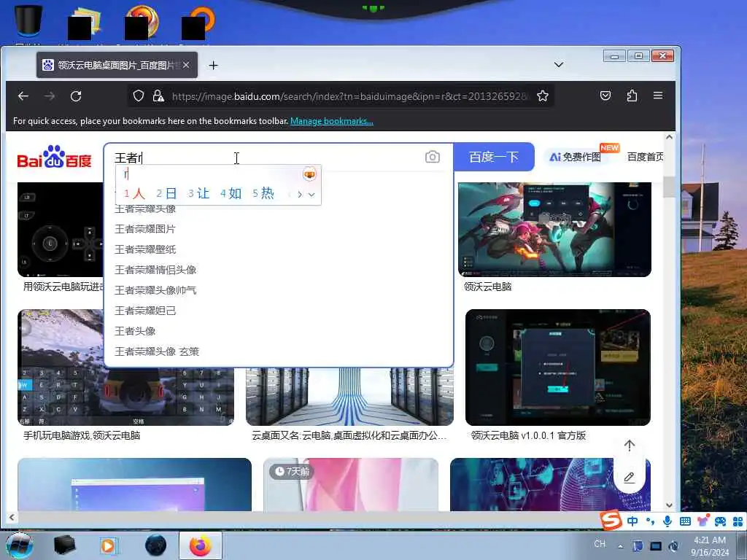The width and height of the screenshot is (747, 560).
Task: Click the tracking protection shield icon
Action: point(139,96)
